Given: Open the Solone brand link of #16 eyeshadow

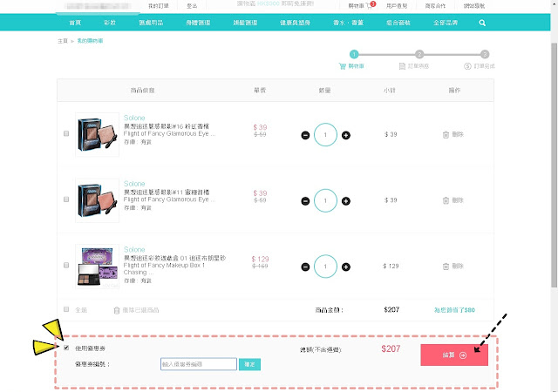Looking at the screenshot, I should click(134, 118).
